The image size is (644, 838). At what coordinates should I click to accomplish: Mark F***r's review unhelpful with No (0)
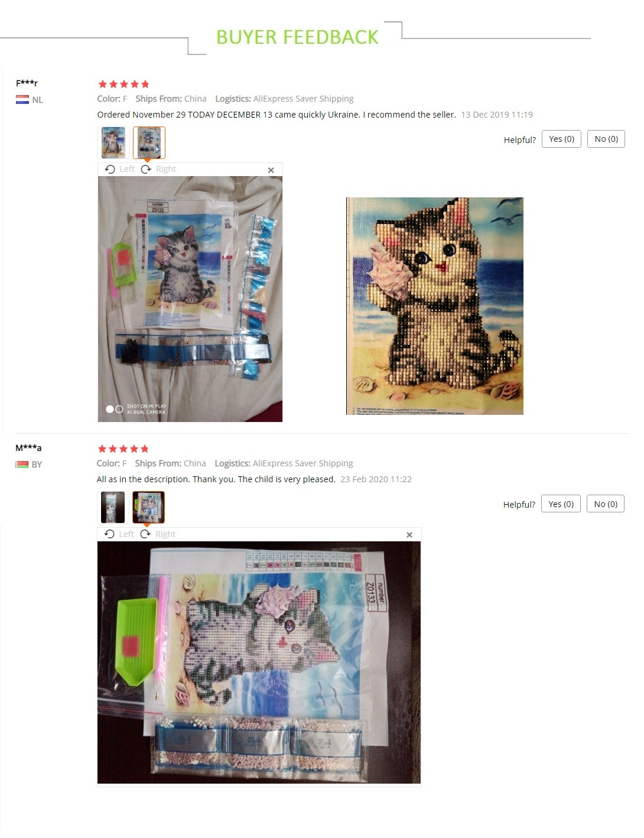606,139
